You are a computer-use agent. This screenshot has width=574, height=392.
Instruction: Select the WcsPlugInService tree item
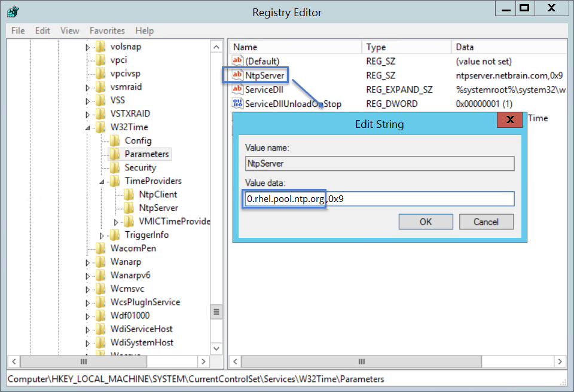(145, 302)
